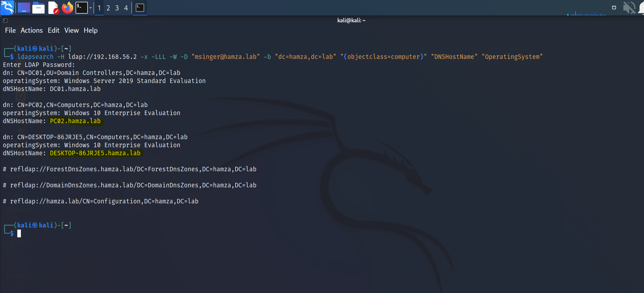Switch to workspace 2

click(x=108, y=8)
